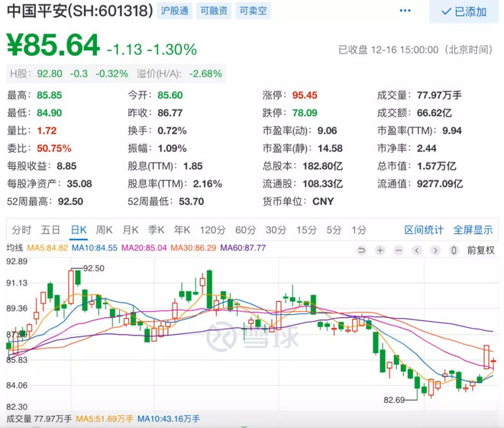Click the 成交量 value 77.97万手 in stats
Screen dimensions: 504x428
click(439, 96)
